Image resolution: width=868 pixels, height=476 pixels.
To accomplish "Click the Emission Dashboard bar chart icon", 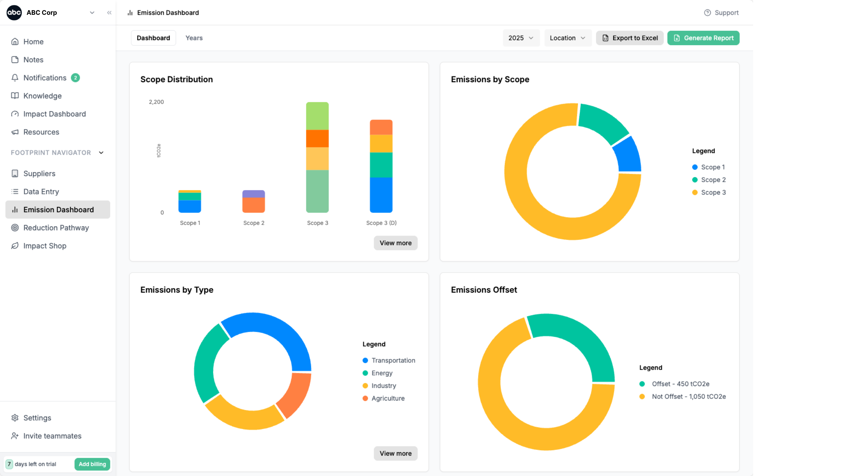I will [15, 210].
